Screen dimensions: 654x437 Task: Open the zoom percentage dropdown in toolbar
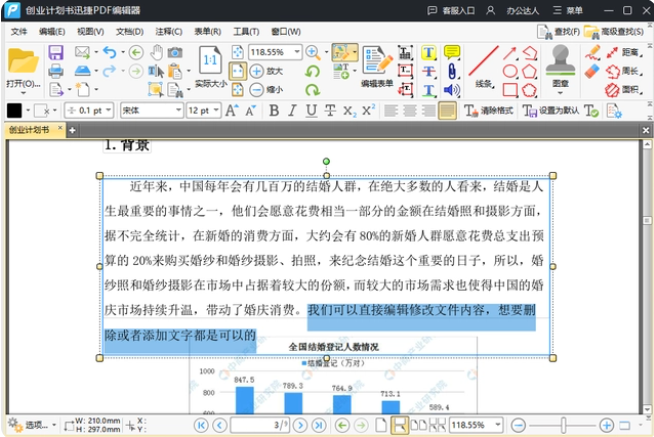click(x=297, y=52)
